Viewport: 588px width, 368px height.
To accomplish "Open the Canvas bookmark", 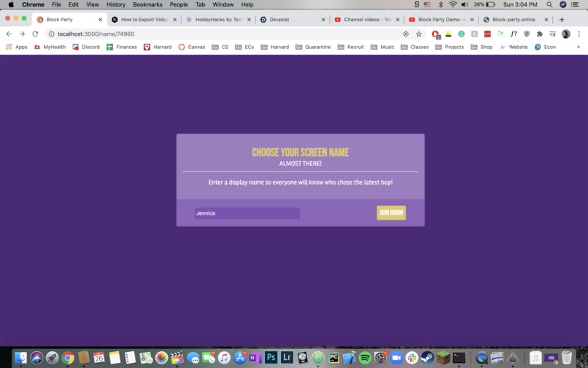I will pos(192,47).
